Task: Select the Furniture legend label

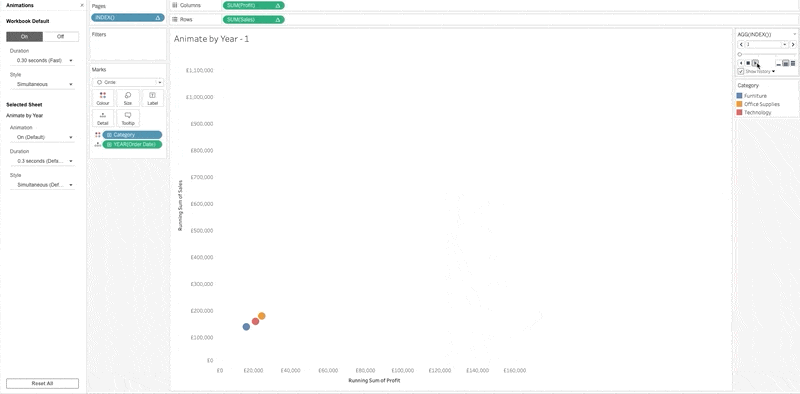Action: coord(755,96)
